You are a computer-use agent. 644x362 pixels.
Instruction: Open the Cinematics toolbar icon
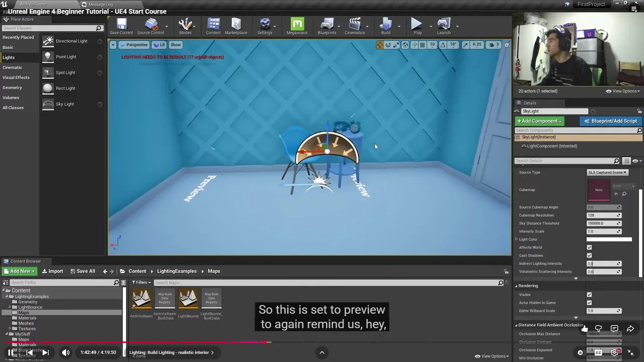tap(355, 27)
